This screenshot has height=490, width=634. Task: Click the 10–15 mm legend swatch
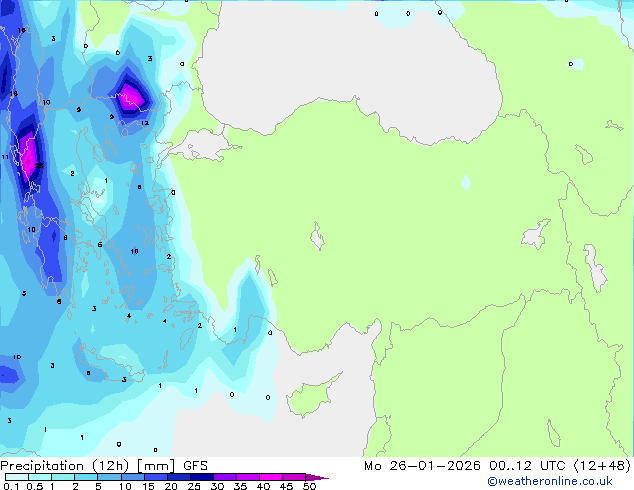pos(133,477)
